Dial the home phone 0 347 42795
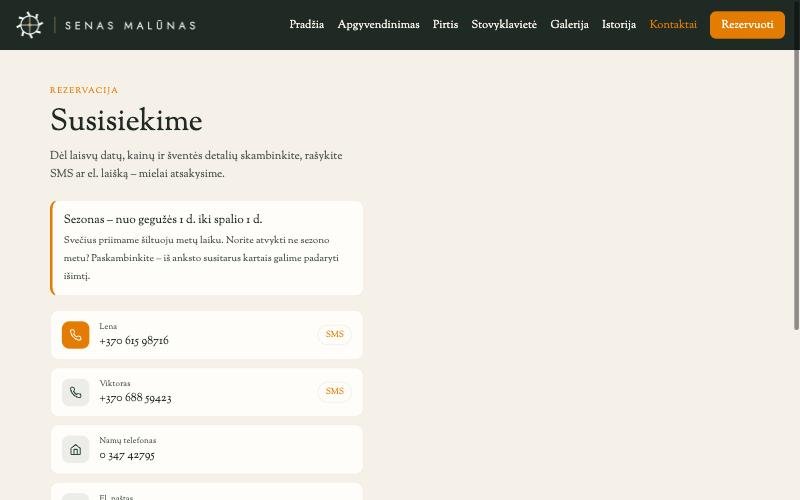800x500 pixels. pyautogui.click(x=127, y=456)
